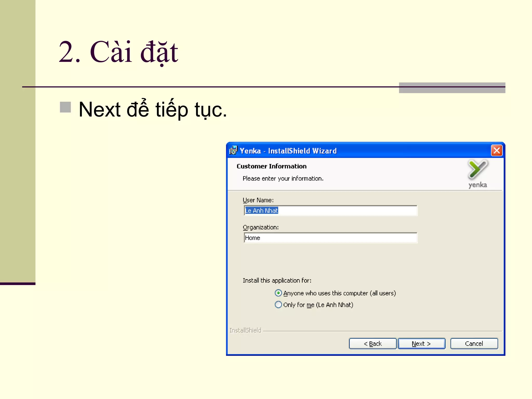The image size is (532, 399).
Task: Click the 'Next để tiếp tục.' bullet text
Action: [153, 109]
